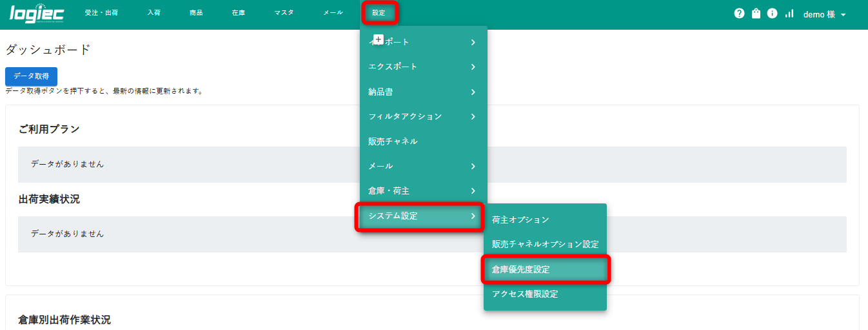The width and height of the screenshot is (868, 330).
Task: Open 販売チャネルオプション設定
Action: pyautogui.click(x=545, y=245)
